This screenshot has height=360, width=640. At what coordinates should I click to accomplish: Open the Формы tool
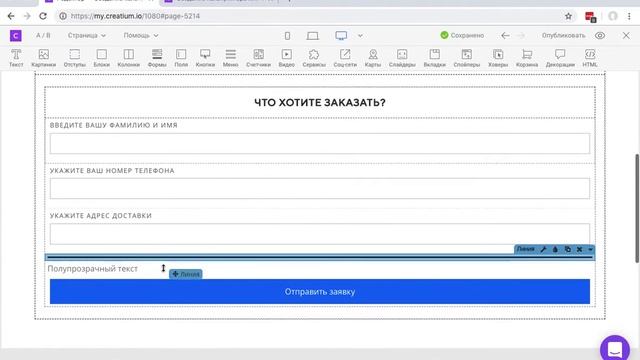(157, 58)
